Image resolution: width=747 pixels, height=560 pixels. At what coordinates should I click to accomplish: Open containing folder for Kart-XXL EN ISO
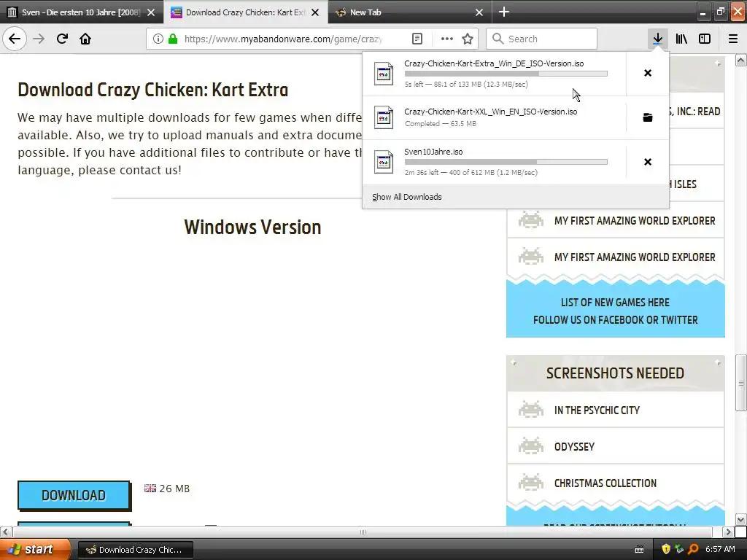pyautogui.click(x=648, y=117)
